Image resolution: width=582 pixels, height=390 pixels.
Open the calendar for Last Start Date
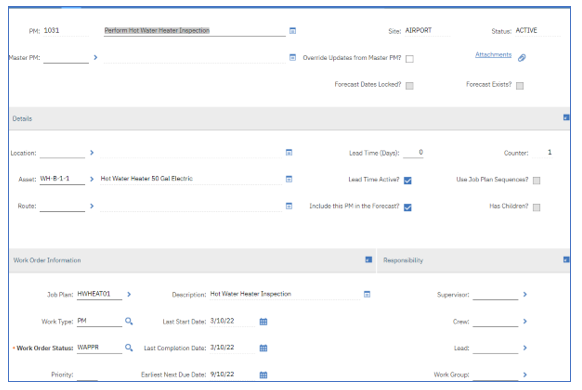point(263,321)
